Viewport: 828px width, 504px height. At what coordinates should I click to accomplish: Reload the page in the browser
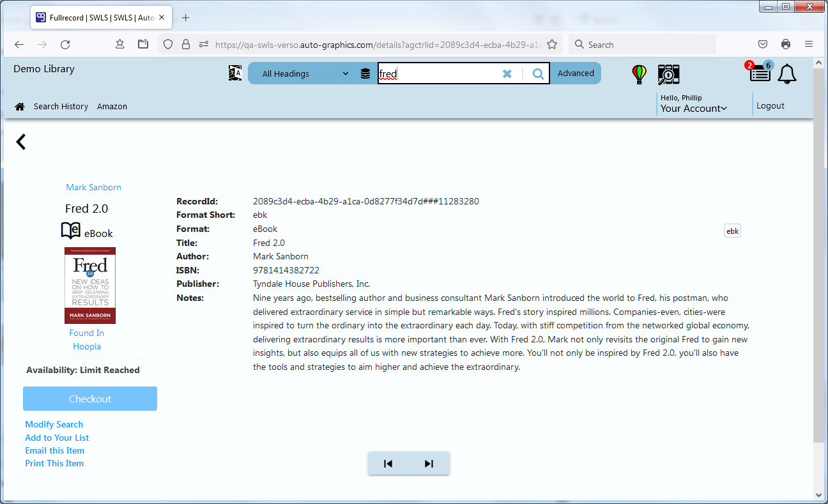point(65,44)
